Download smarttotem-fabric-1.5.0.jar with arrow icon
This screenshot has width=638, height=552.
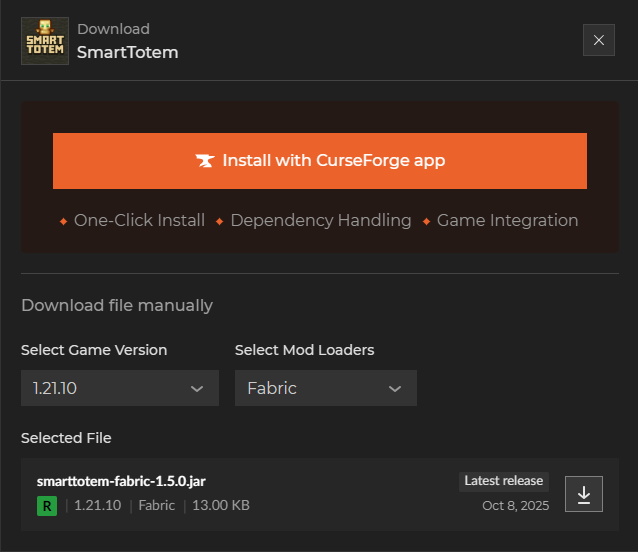point(584,494)
